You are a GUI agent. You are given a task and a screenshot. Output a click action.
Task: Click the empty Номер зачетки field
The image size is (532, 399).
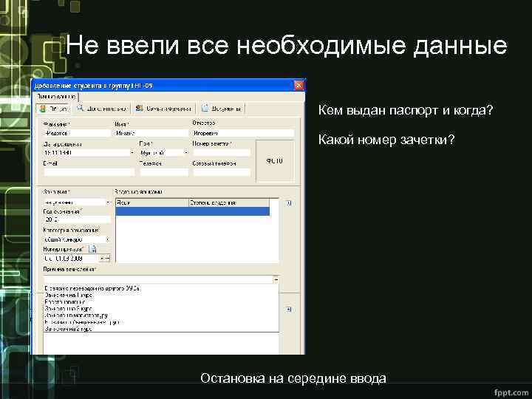click(x=222, y=153)
